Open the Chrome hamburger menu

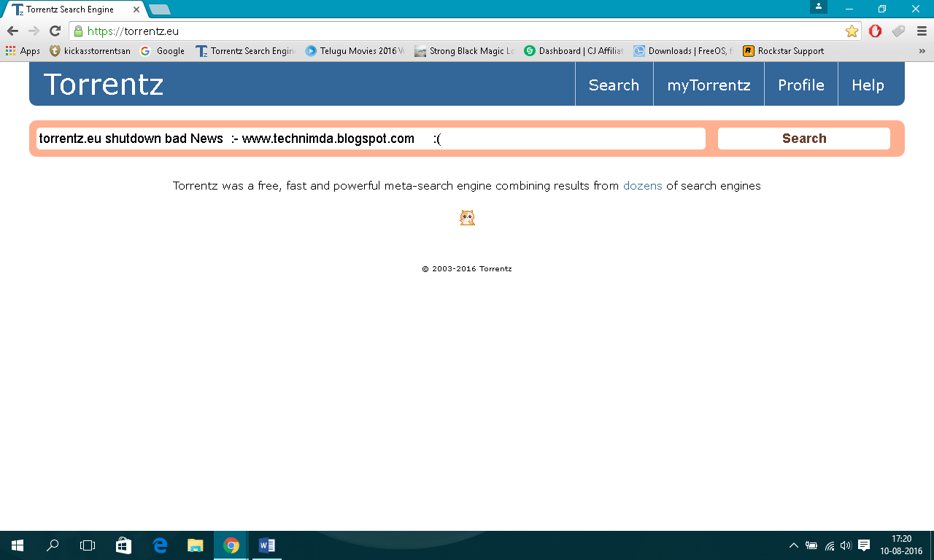pyautogui.click(x=922, y=31)
